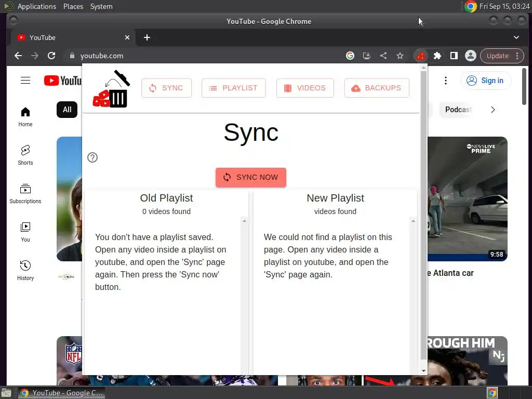Click the share page icon
This screenshot has height=399, width=532.
(383, 56)
